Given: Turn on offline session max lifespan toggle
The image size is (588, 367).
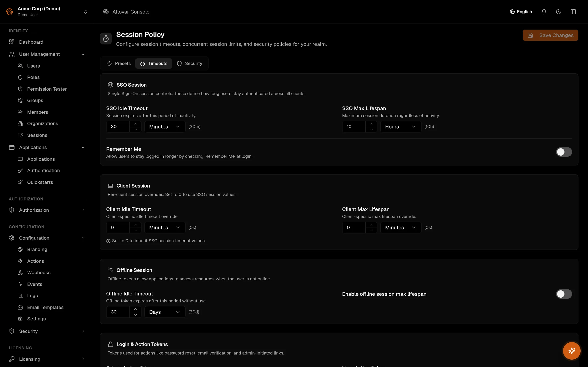Looking at the screenshot, I should [x=564, y=294].
